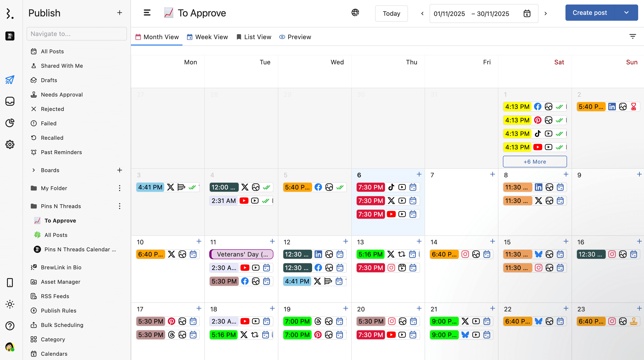Viewport: 644px width, 360px height.
Task: Switch to Preview eye view
Action: coord(295,37)
